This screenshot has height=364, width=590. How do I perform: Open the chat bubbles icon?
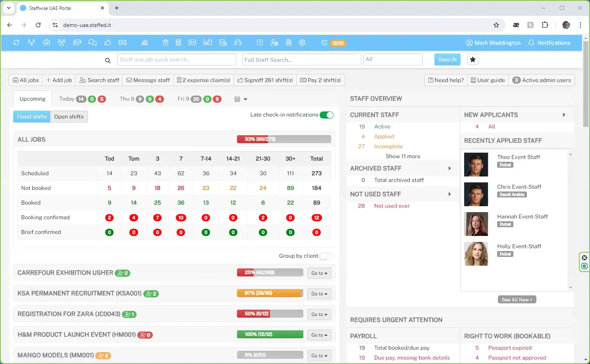(93, 43)
